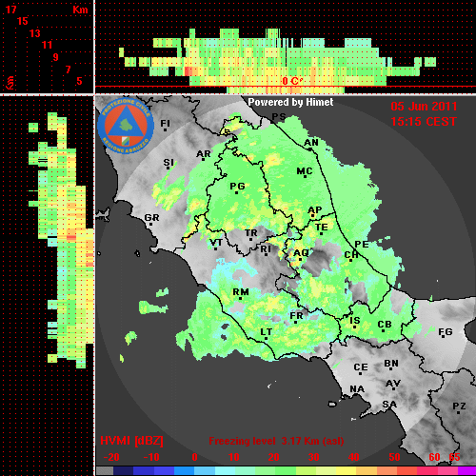The image size is (476, 476).
Task: Click the '9' km altitude label
Action: [56, 57]
